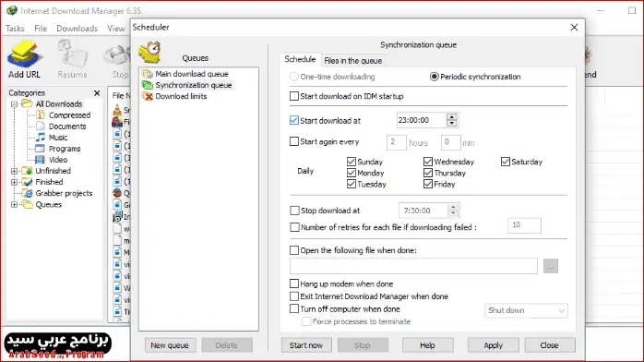644x362 pixels.
Task: Close the Scheduler dialog with X
Action: pyautogui.click(x=574, y=27)
